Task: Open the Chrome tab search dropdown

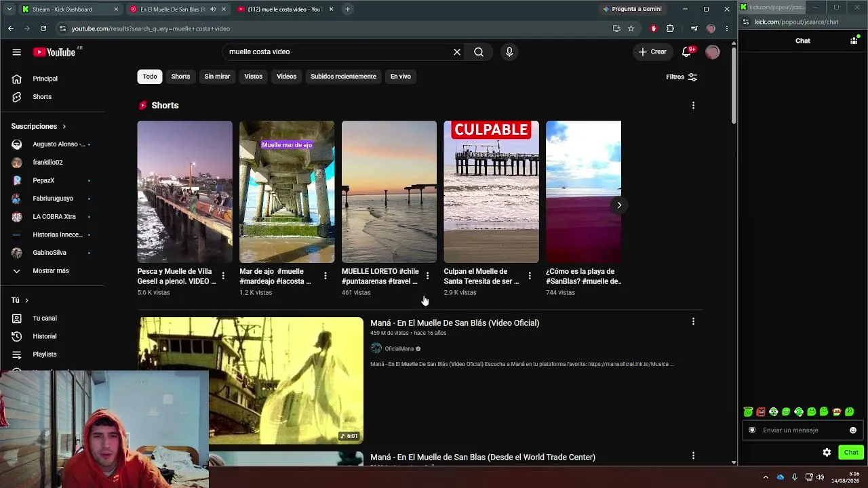Action: click(x=9, y=9)
